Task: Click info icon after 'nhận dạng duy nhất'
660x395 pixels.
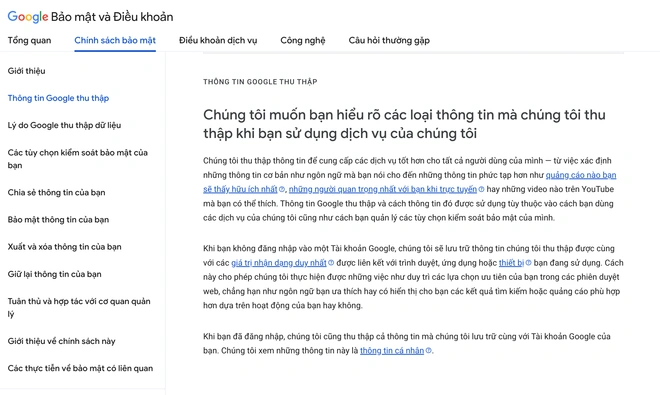Action: [x=331, y=263]
